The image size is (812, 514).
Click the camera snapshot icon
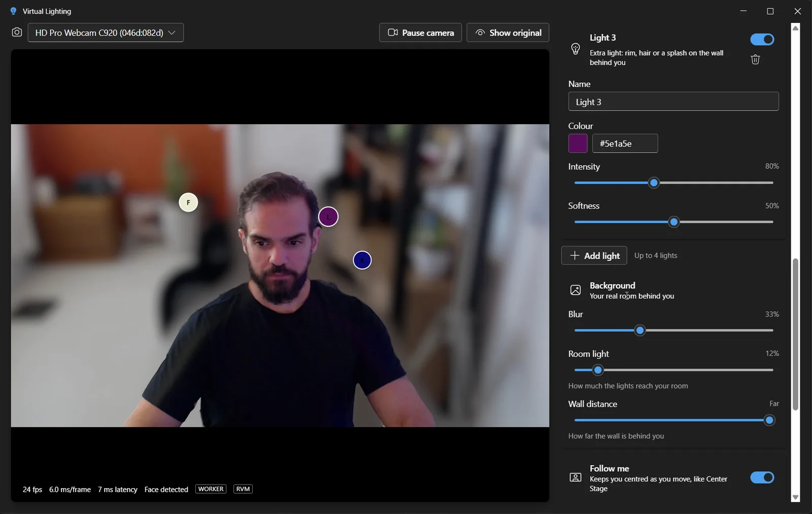pyautogui.click(x=17, y=32)
